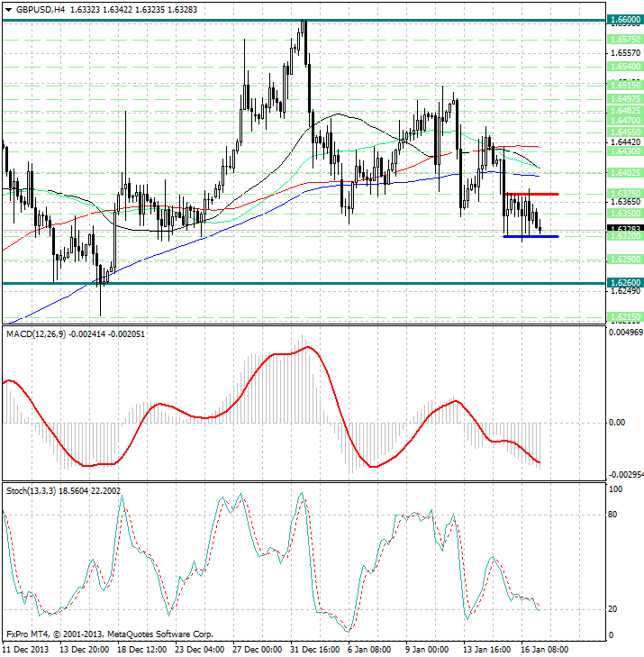Click the GBPUSD,H4 chart title text
Image resolution: width=644 pixels, height=657 pixels.
pos(41,9)
